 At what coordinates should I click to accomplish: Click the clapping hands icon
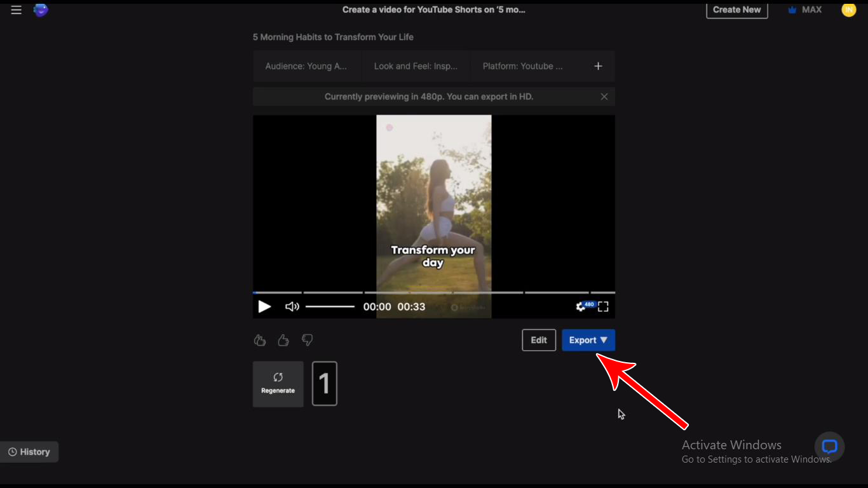point(260,341)
